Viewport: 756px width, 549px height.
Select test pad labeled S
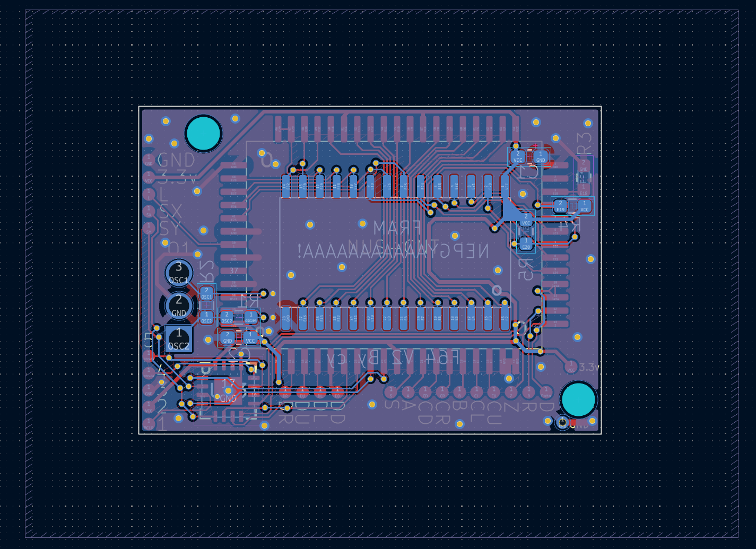tap(391, 393)
